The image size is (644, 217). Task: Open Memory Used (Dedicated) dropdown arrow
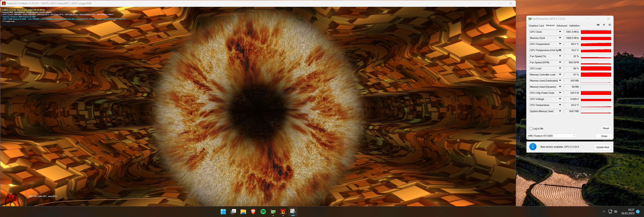coord(560,81)
